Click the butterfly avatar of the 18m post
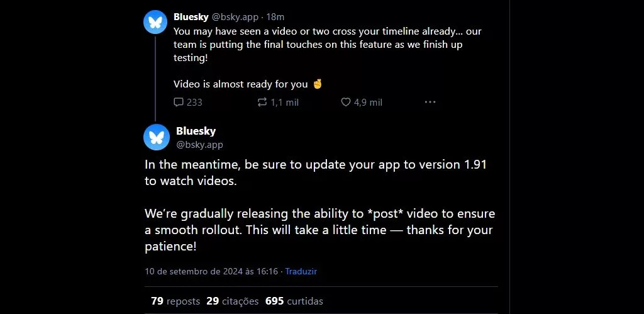This screenshot has width=644, height=314. pos(155,23)
